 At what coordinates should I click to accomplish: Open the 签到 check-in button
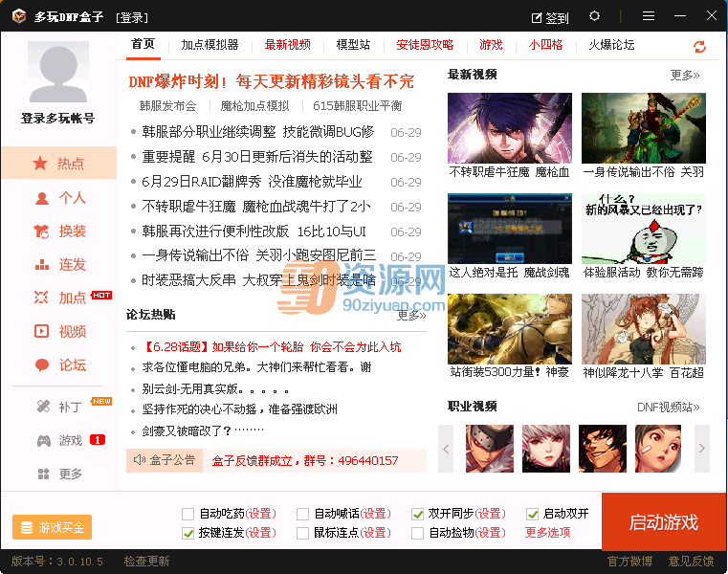click(x=550, y=17)
